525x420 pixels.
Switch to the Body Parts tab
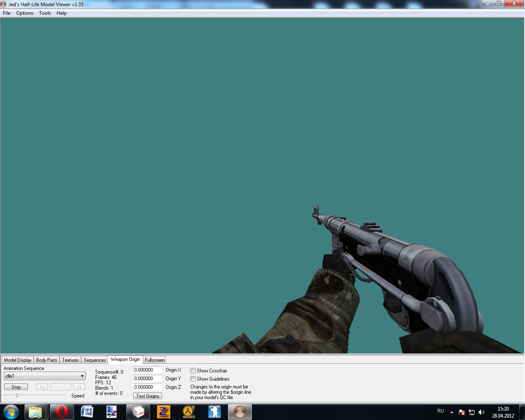click(46, 360)
